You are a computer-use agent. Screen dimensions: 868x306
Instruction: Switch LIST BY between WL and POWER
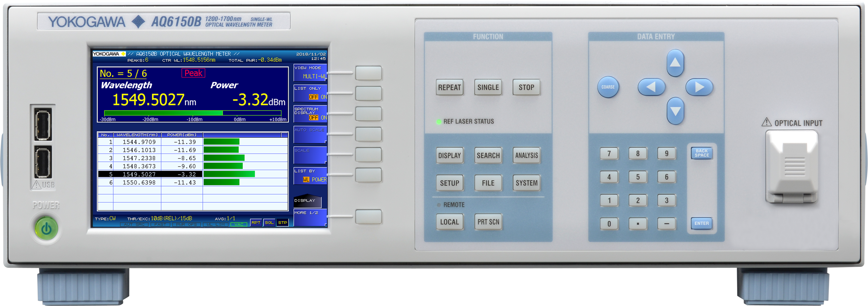[368, 175]
